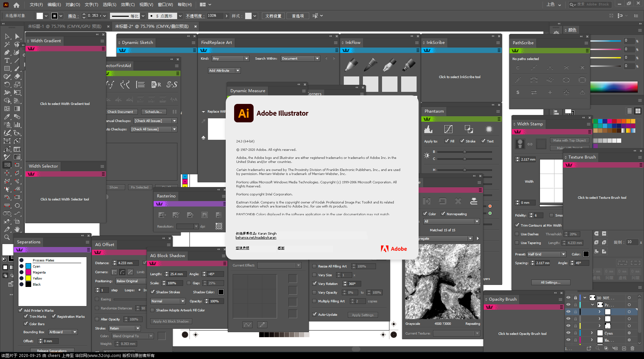The width and height of the screenshot is (644, 359).
Task: Open the 对象(O) menu
Action: (73, 5)
